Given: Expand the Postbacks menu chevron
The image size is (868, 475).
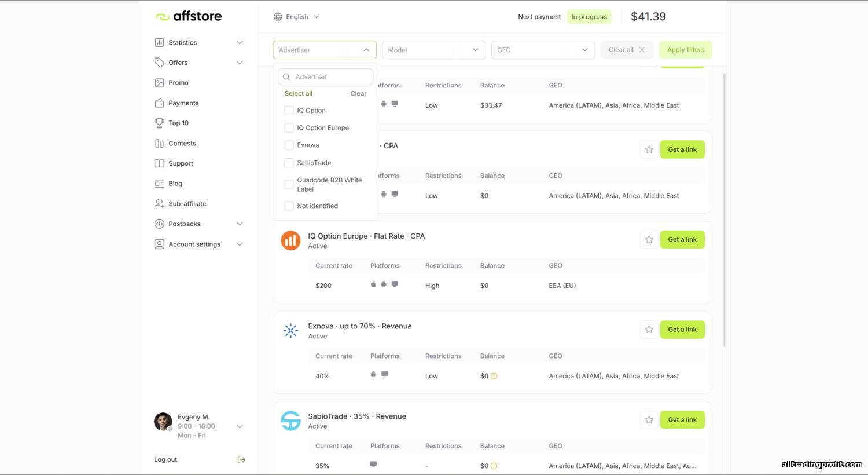Looking at the screenshot, I should [240, 224].
